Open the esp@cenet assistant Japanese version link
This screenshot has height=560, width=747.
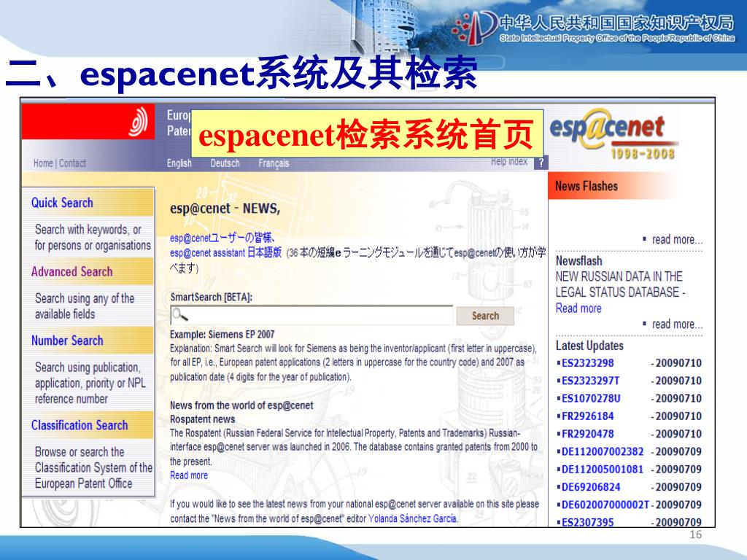pyautogui.click(x=226, y=253)
